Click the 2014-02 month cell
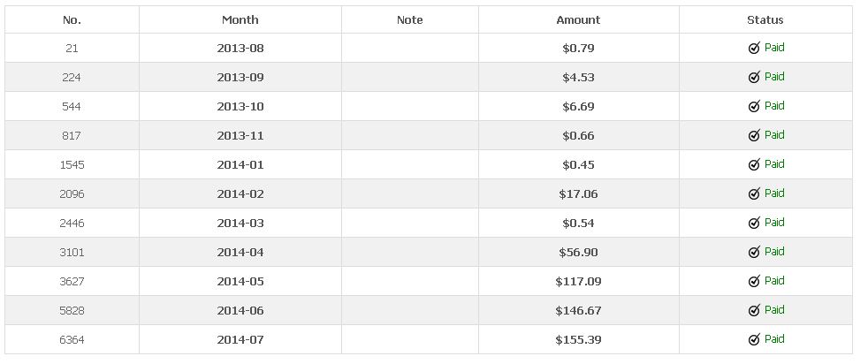This screenshot has height=364, width=868. (240, 194)
